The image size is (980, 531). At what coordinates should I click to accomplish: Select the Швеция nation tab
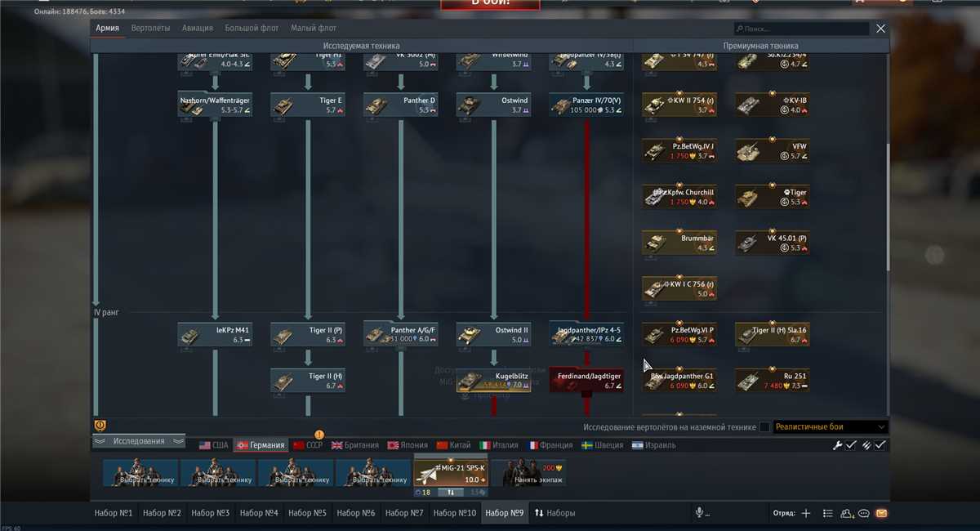pyautogui.click(x=604, y=445)
